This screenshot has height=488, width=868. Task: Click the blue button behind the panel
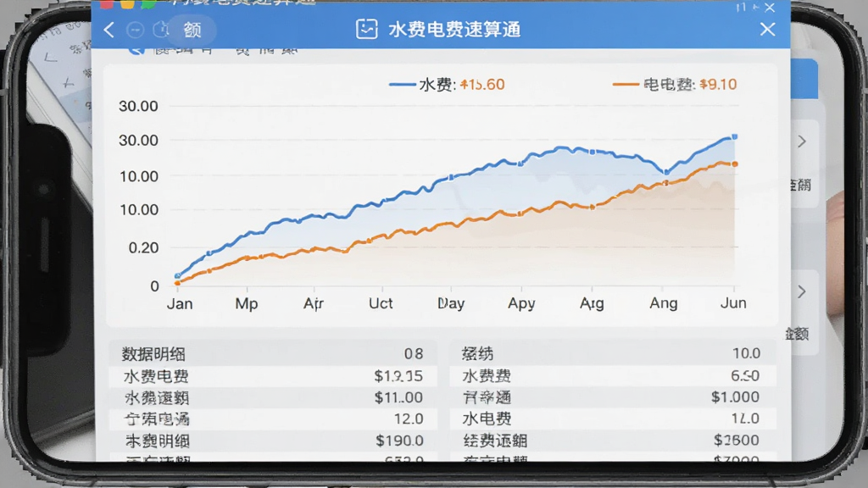click(804, 79)
